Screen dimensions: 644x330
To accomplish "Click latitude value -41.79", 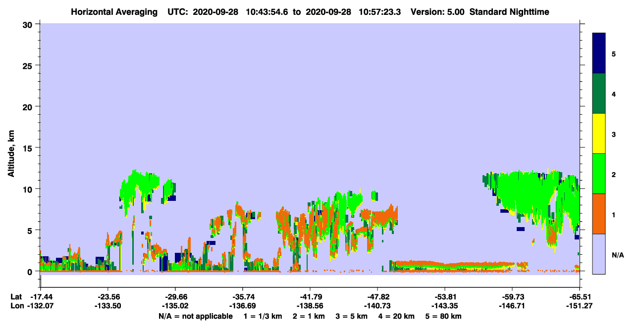I will point(310,297).
